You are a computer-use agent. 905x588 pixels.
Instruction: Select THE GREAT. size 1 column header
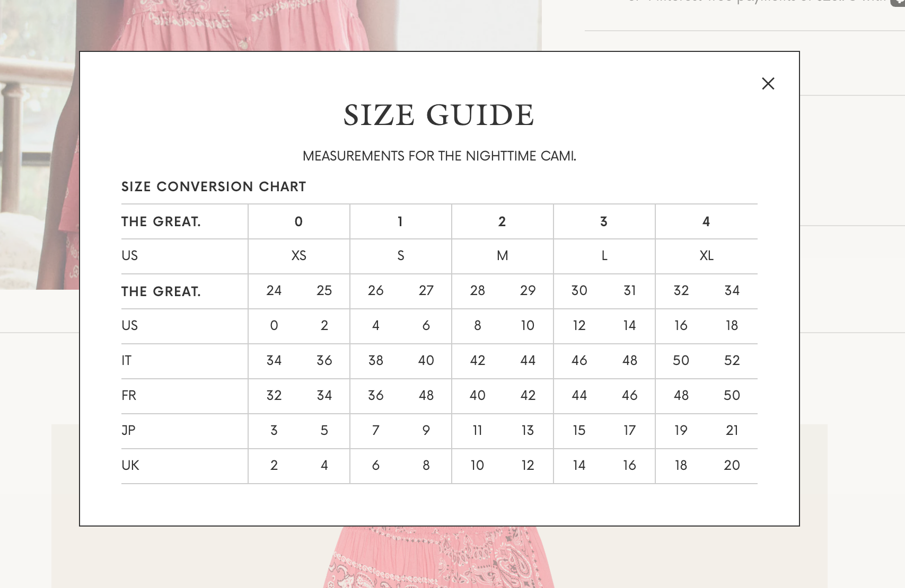(x=400, y=221)
